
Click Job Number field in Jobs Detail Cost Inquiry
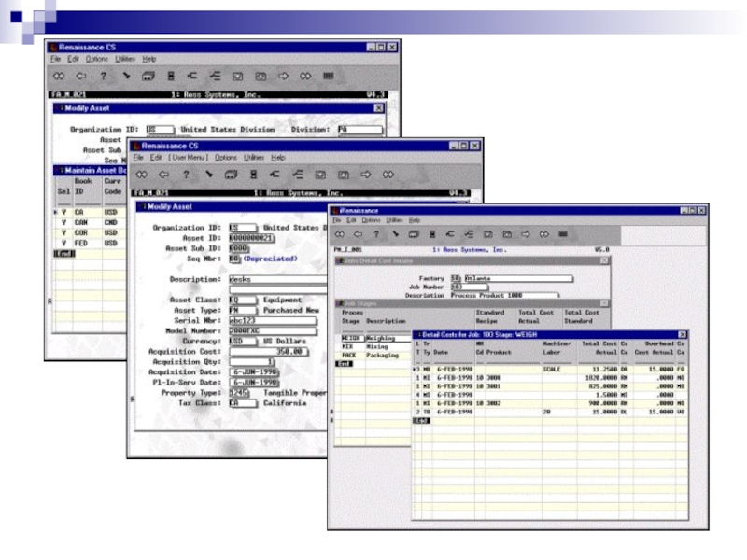[470, 287]
